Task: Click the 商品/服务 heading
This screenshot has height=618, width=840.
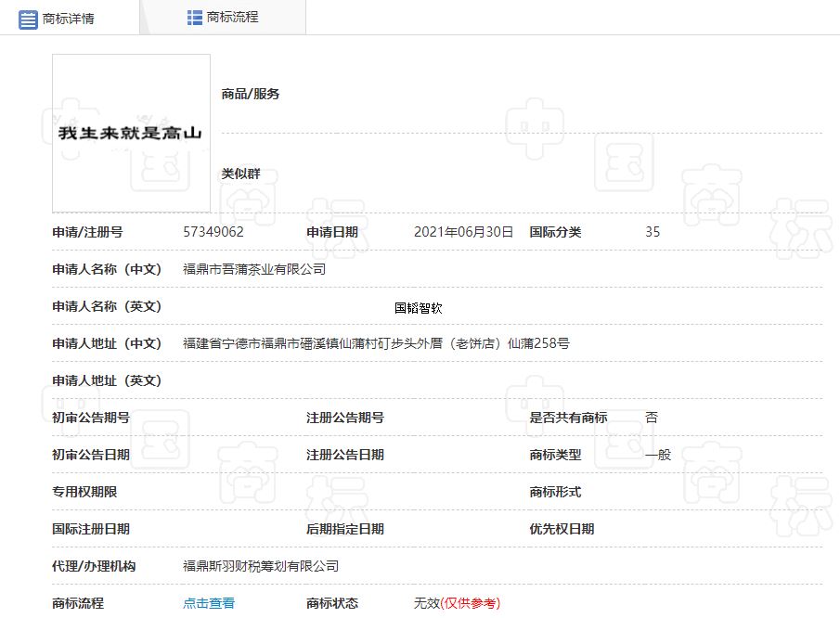Action: coord(251,94)
